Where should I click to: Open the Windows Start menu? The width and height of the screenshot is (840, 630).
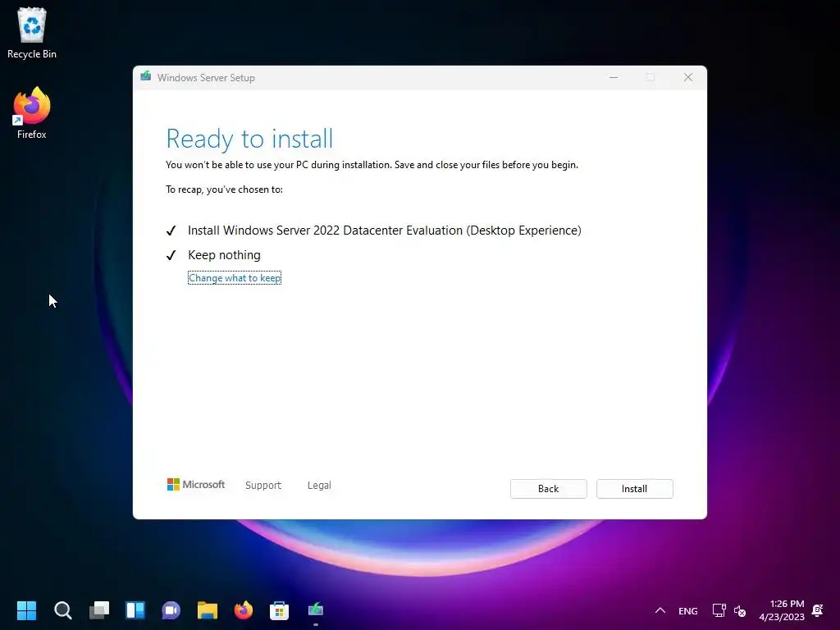26,610
